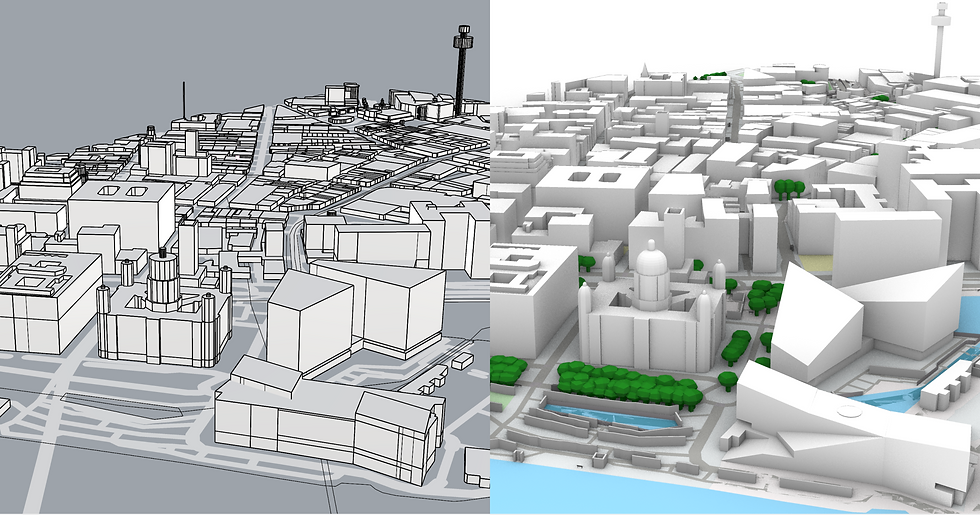Screen dimensions: 980x515
Task: Select the right rendered city model image
Action: [735, 257]
